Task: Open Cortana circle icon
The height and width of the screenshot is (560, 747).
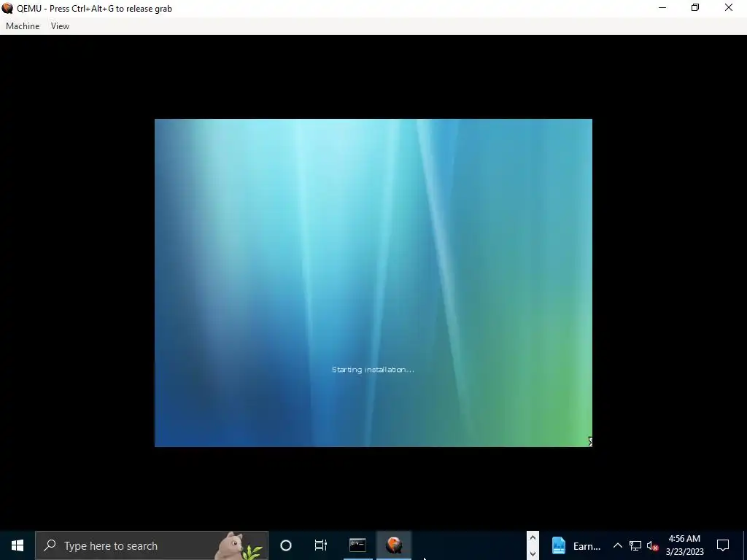Action: point(286,545)
